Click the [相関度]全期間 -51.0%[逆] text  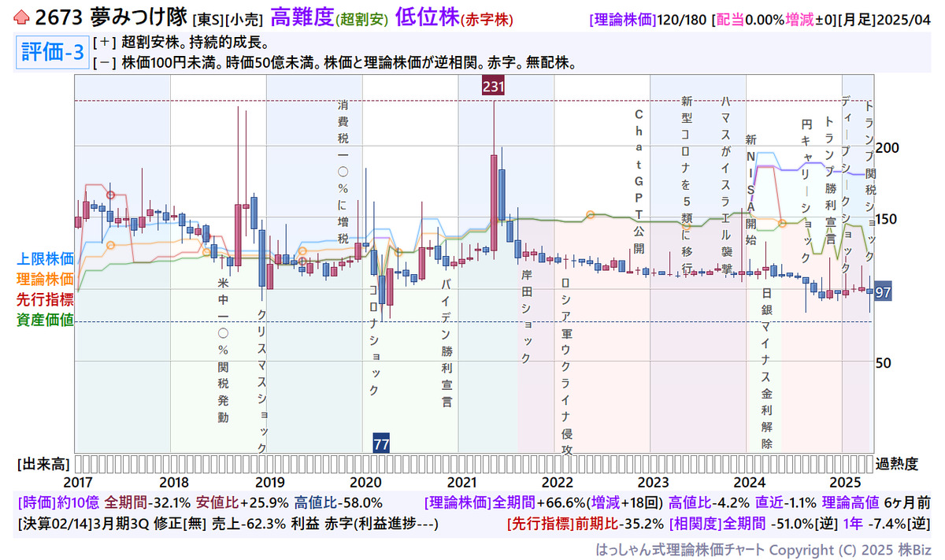point(799,522)
